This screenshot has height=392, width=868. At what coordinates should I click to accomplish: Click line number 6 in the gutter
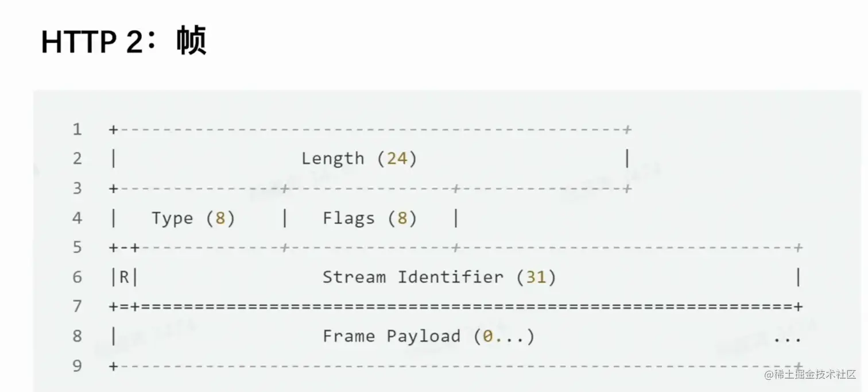[77, 277]
